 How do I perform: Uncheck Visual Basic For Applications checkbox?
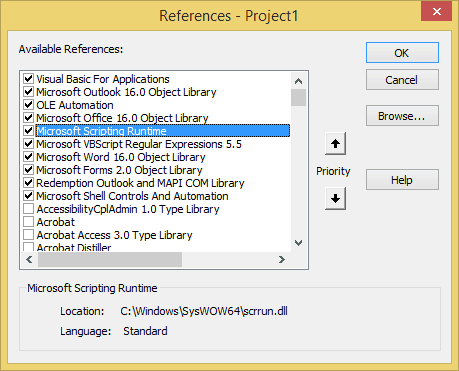(x=29, y=79)
